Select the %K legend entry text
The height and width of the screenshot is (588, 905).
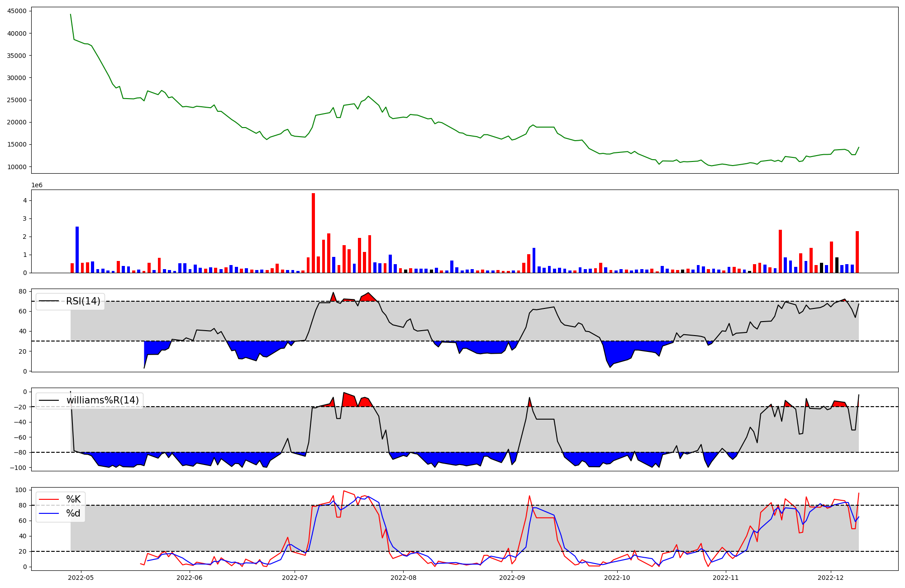(73, 499)
